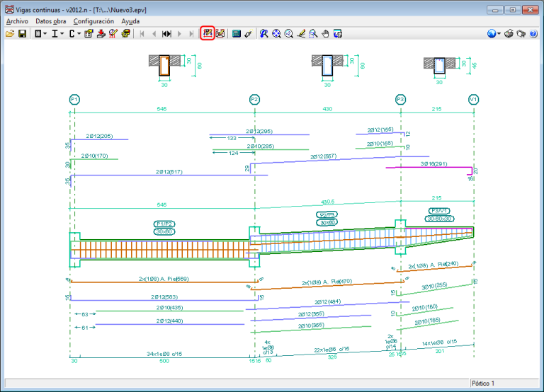Save the project with the diskette icon
The height and width of the screenshot is (392, 544).
pyautogui.click(x=22, y=33)
